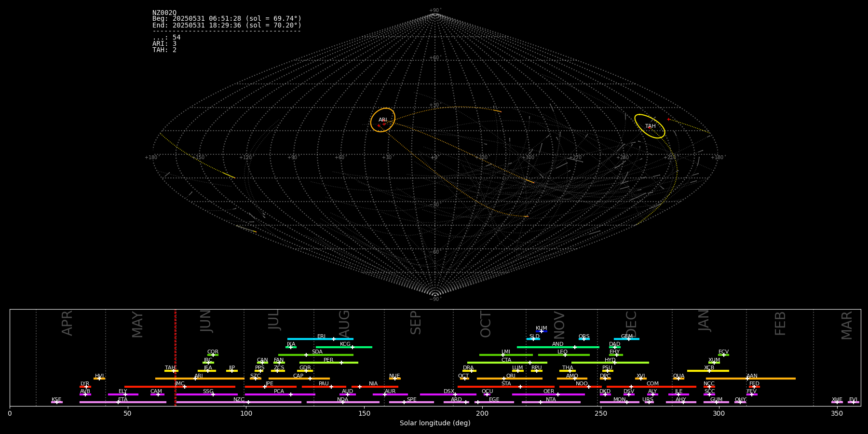Select the station ID text NZ002Q
The width and height of the screenshot is (868, 434).
pos(164,13)
